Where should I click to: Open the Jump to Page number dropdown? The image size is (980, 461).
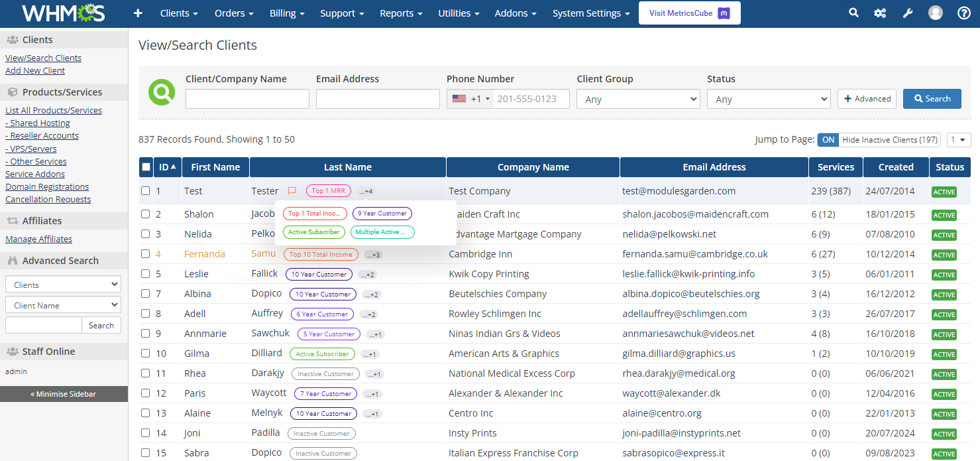pos(959,139)
